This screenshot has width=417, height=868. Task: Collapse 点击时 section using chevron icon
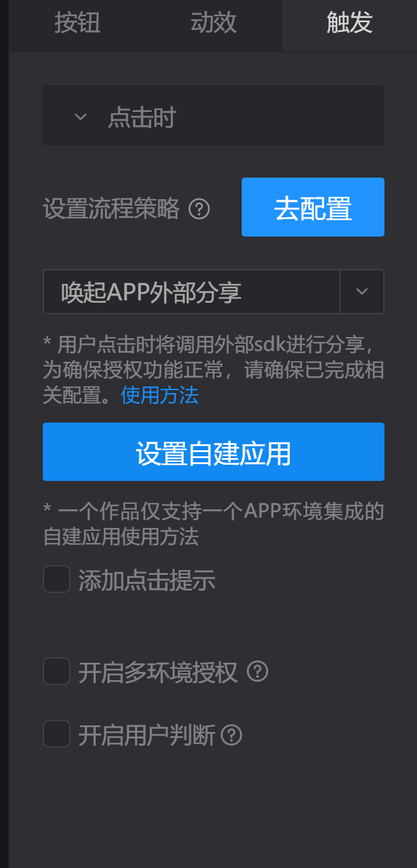(x=81, y=117)
